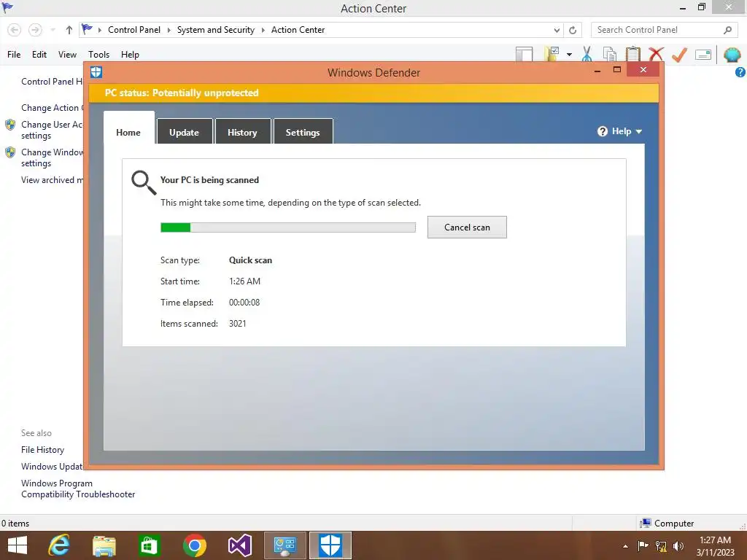Viewport: 747px width, 560px height.
Task: Open the Settings tab in Windows Defender
Action: pyautogui.click(x=303, y=132)
